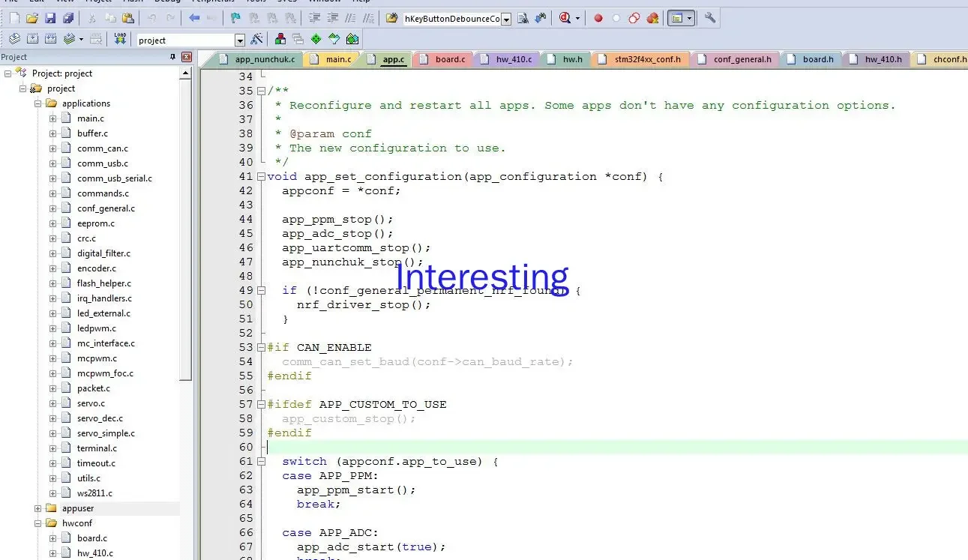Select comm_can.c in the project tree

[x=102, y=148]
